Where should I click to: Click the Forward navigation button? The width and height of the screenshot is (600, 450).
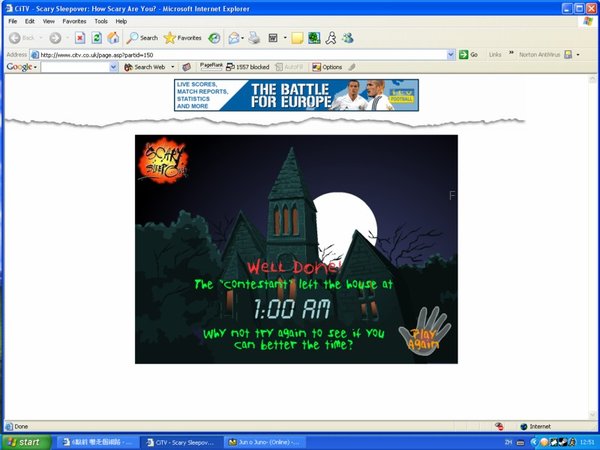[55, 38]
